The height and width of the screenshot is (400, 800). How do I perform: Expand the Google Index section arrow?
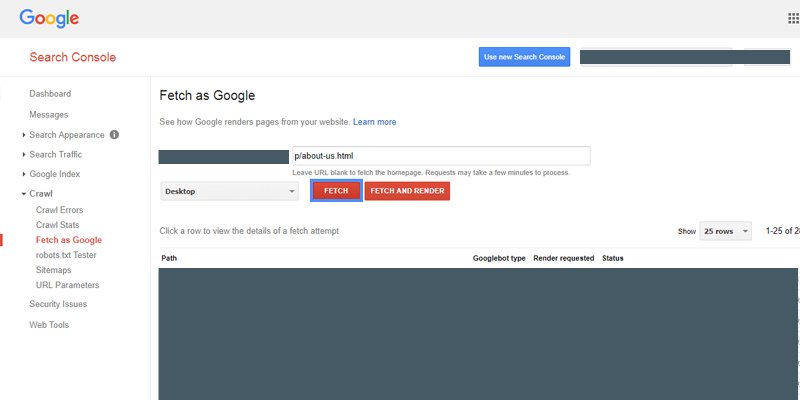click(x=24, y=174)
